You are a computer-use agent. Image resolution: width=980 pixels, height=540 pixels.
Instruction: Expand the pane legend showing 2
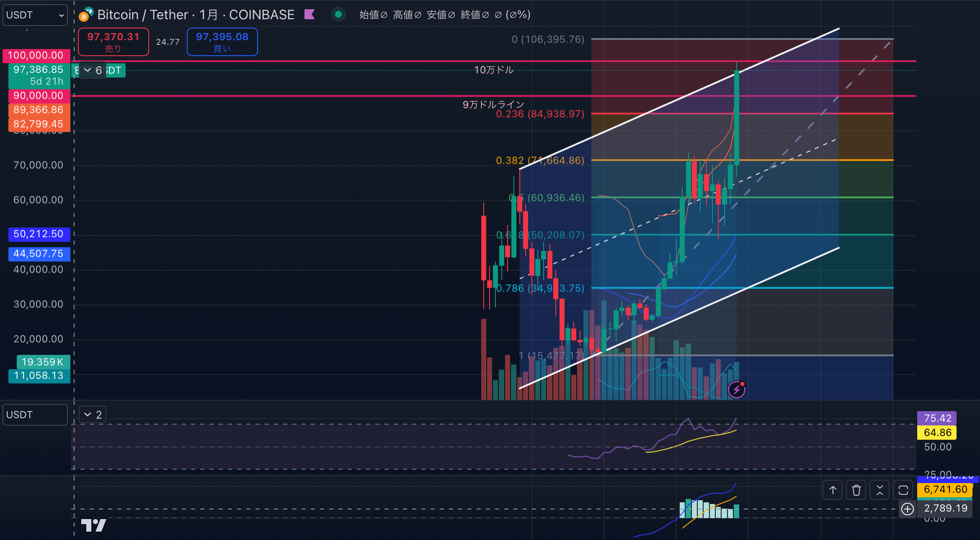[x=93, y=415]
